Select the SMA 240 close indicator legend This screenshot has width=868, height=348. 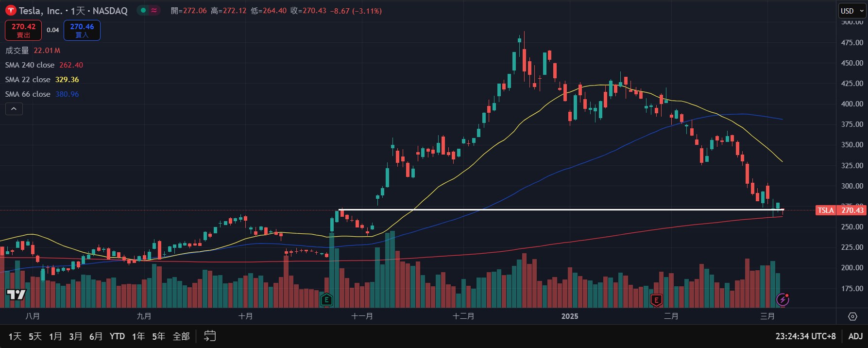tap(30, 65)
